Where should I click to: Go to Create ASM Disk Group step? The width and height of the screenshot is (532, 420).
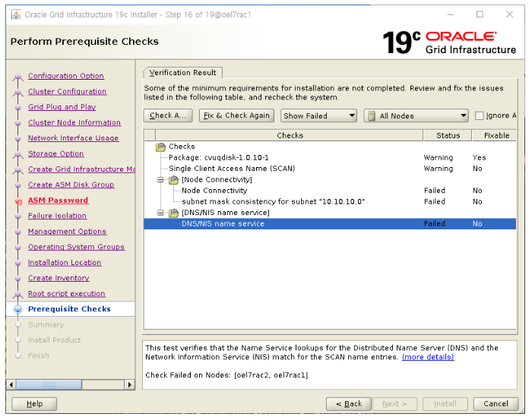(71, 185)
